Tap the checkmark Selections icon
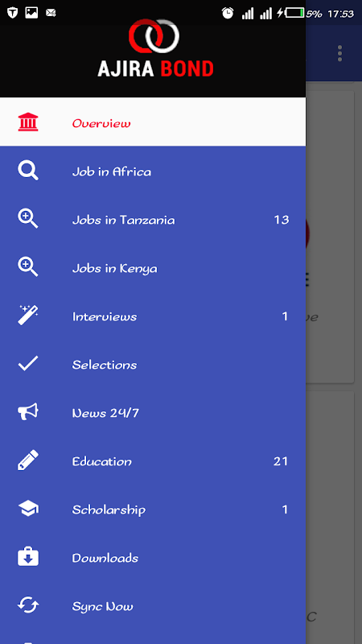This screenshot has height=644, width=362. click(x=28, y=364)
